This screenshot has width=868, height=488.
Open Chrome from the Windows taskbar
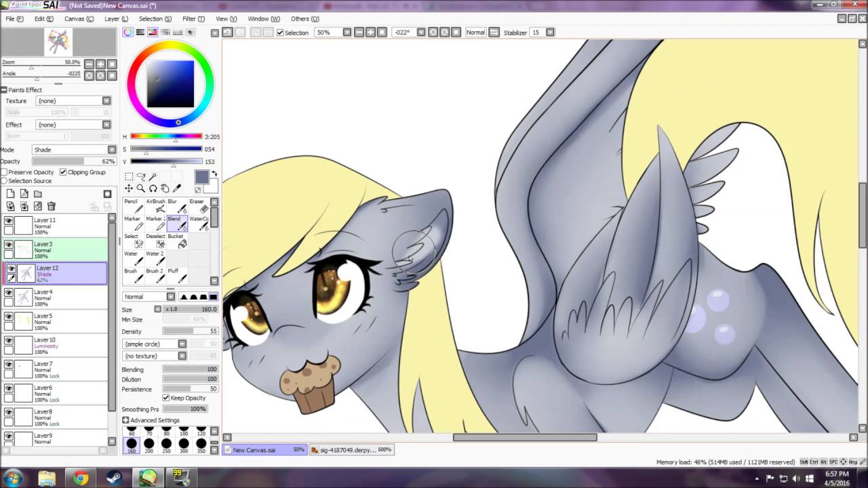point(81,479)
